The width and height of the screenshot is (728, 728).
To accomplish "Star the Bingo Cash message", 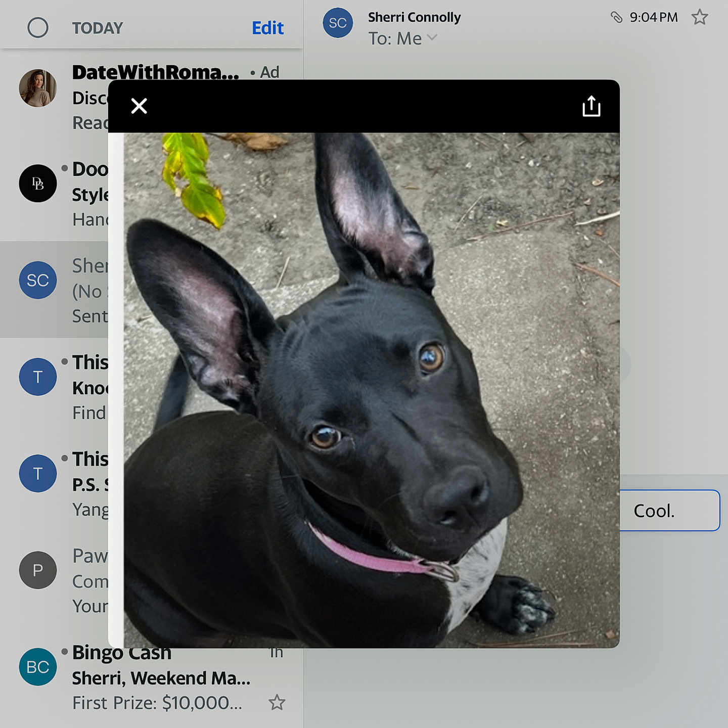I will pos(277,702).
